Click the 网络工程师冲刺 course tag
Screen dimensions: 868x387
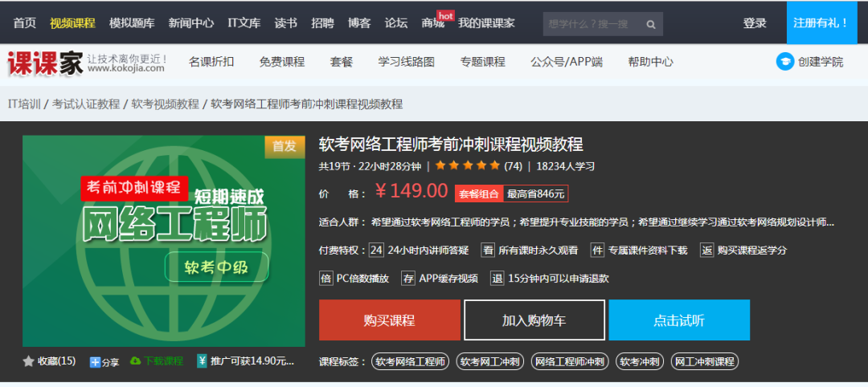pyautogui.click(x=570, y=362)
